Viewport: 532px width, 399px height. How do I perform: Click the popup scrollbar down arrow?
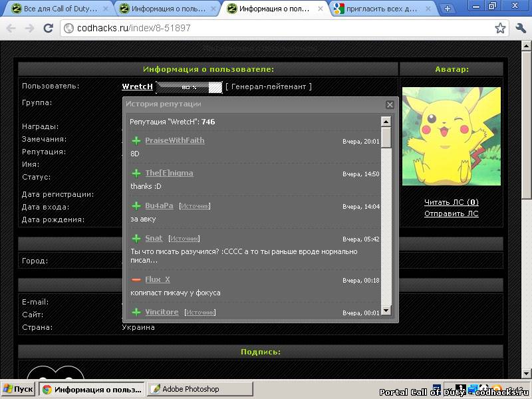pyautogui.click(x=386, y=311)
